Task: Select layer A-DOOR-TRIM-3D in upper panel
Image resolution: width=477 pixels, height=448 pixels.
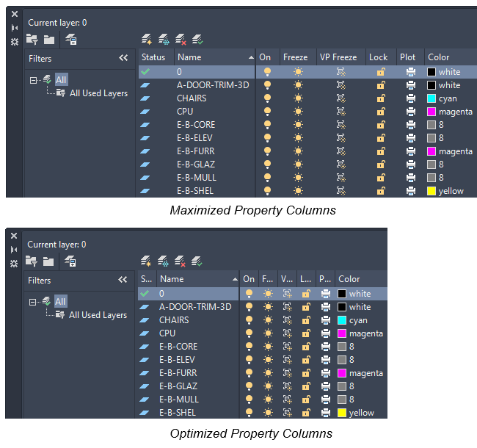Action: tap(213, 85)
